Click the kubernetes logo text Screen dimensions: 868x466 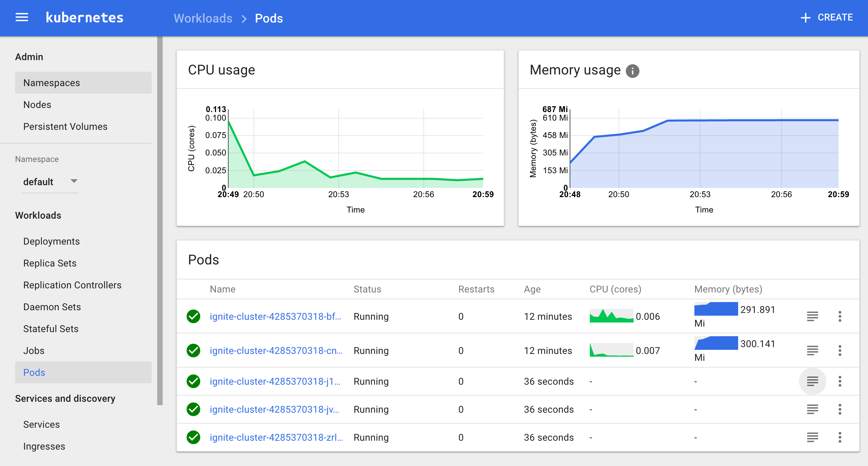pos(84,17)
